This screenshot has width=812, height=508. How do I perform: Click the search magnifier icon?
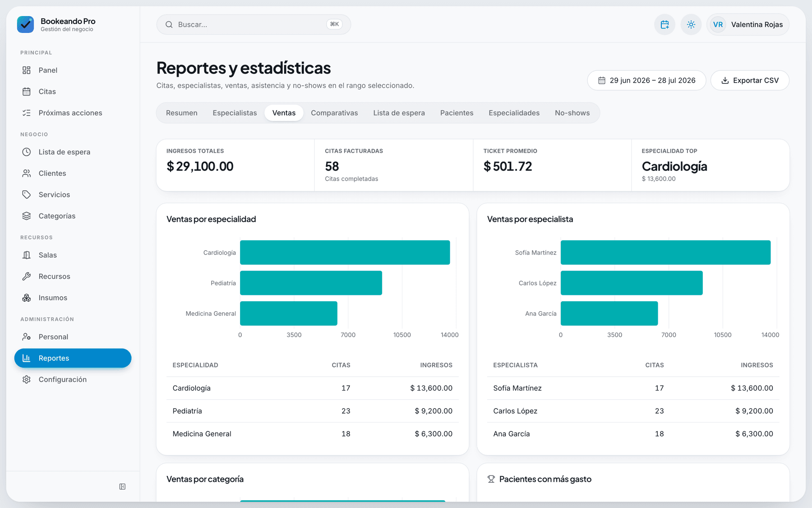[x=169, y=24]
